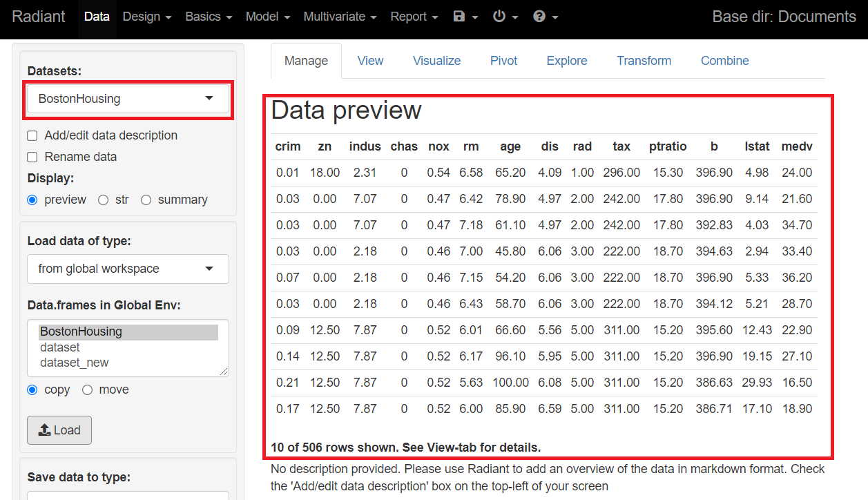Select the str display radio button

coord(104,200)
